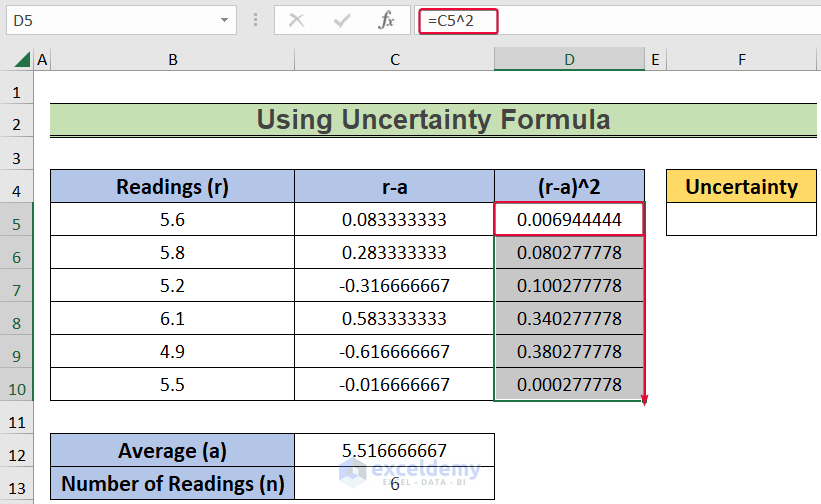
Task: Click the Average value 5.516666667
Action: (x=394, y=450)
